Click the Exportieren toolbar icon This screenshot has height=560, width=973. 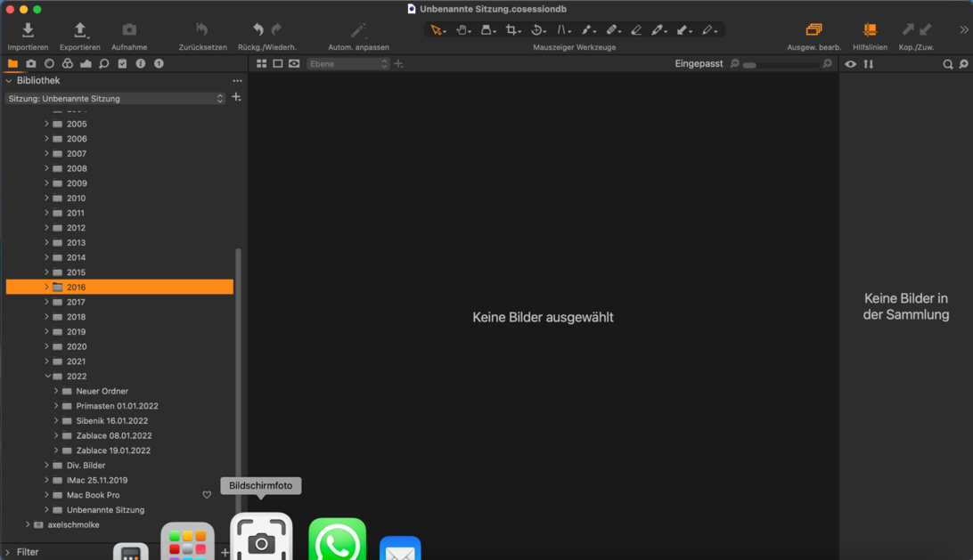pyautogui.click(x=79, y=30)
